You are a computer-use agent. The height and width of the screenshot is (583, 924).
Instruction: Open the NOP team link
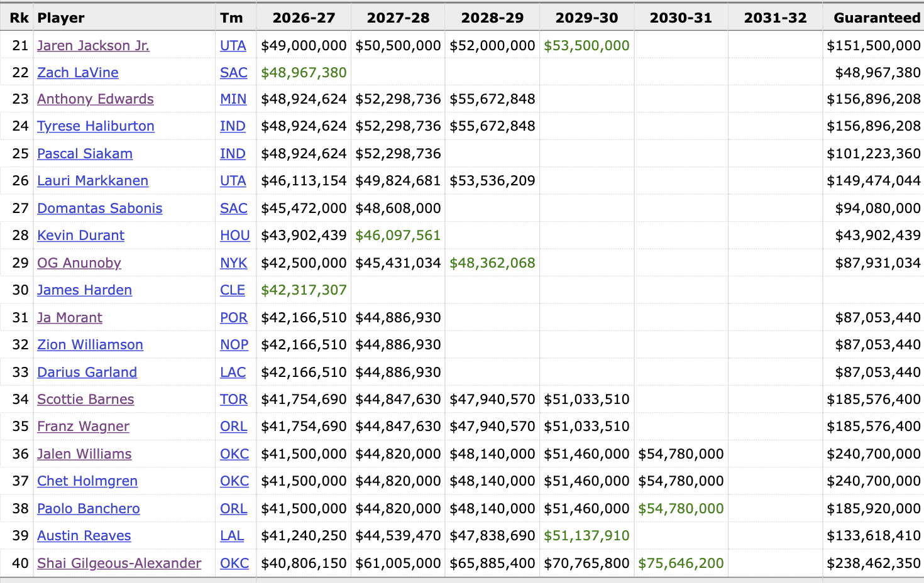coord(234,344)
